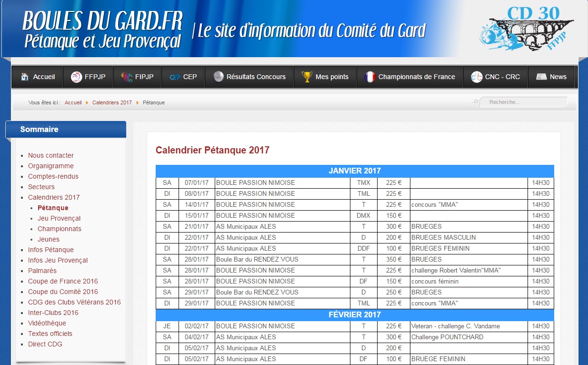Click the trophy icon for Mes points
Image resolution: width=588 pixels, height=365 pixels.
307,77
